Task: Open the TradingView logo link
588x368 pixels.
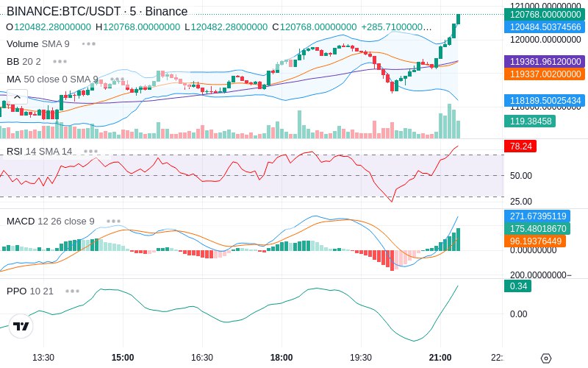Action: click(x=21, y=326)
